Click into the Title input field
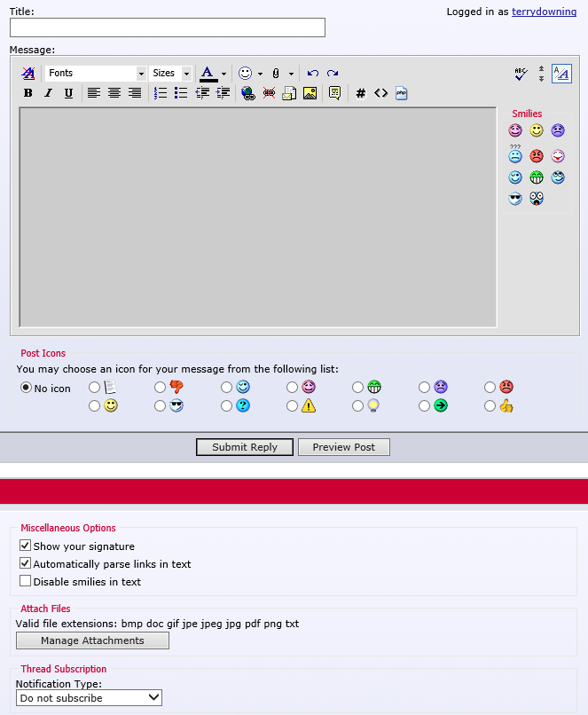Image resolution: width=588 pixels, height=715 pixels. [x=168, y=27]
